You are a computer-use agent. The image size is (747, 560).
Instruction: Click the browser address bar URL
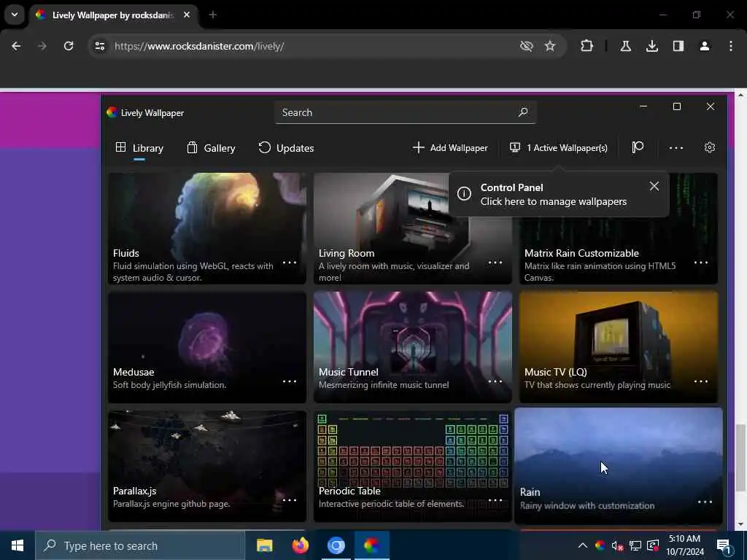[199, 46]
